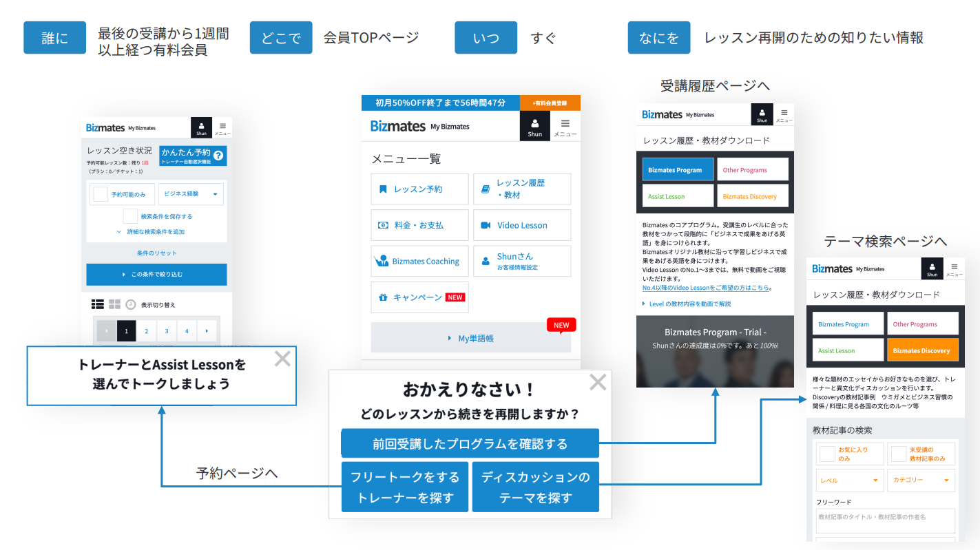Open the レベル dropdown
This screenshot has width=980, height=550.
tap(849, 480)
